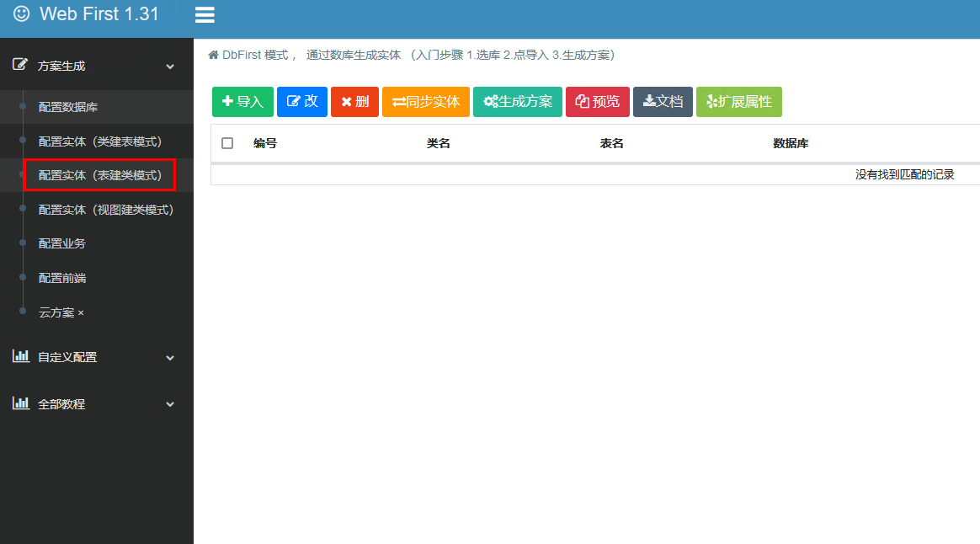Click the home icon in breadcrumb

coord(213,55)
